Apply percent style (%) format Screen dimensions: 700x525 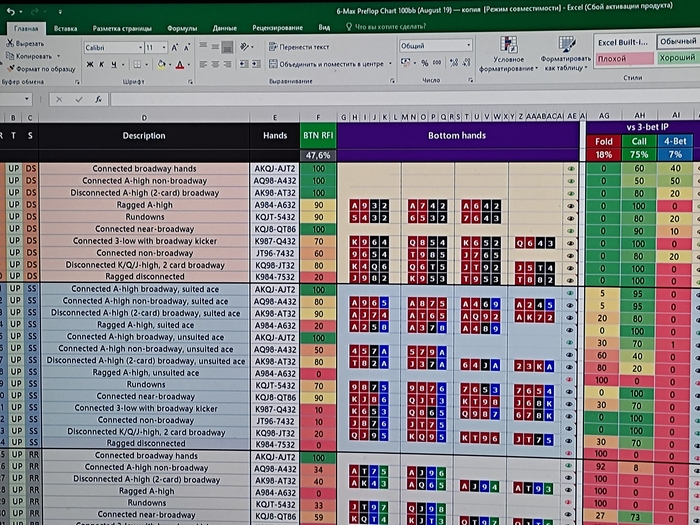pos(425,63)
